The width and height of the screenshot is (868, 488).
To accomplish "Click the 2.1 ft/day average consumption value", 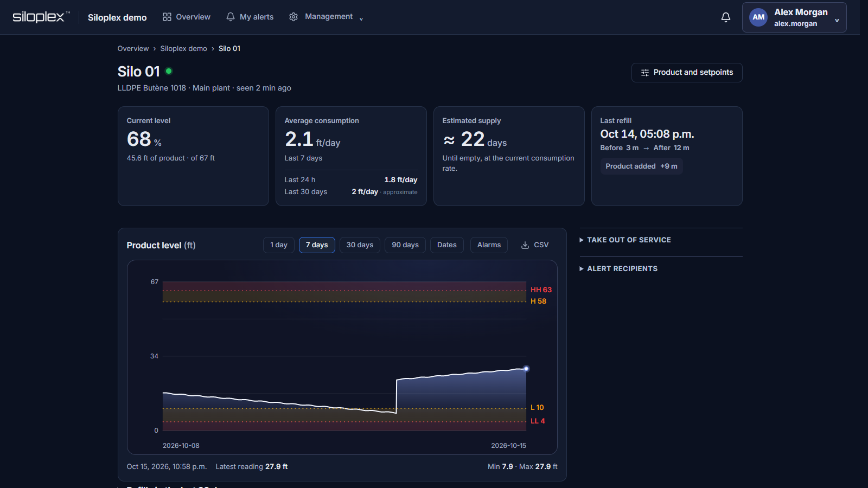I will click(x=312, y=139).
